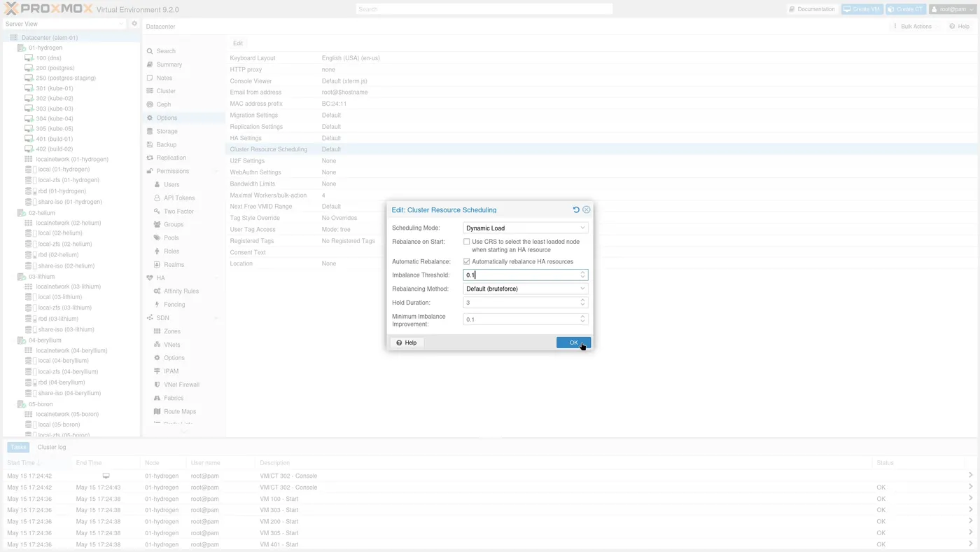
Task: Open the Summary panel
Action: tap(169, 64)
